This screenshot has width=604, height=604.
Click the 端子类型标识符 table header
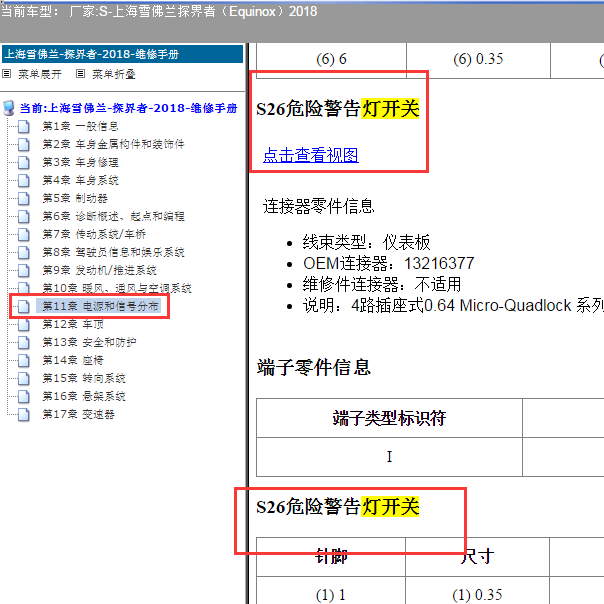tap(389, 418)
